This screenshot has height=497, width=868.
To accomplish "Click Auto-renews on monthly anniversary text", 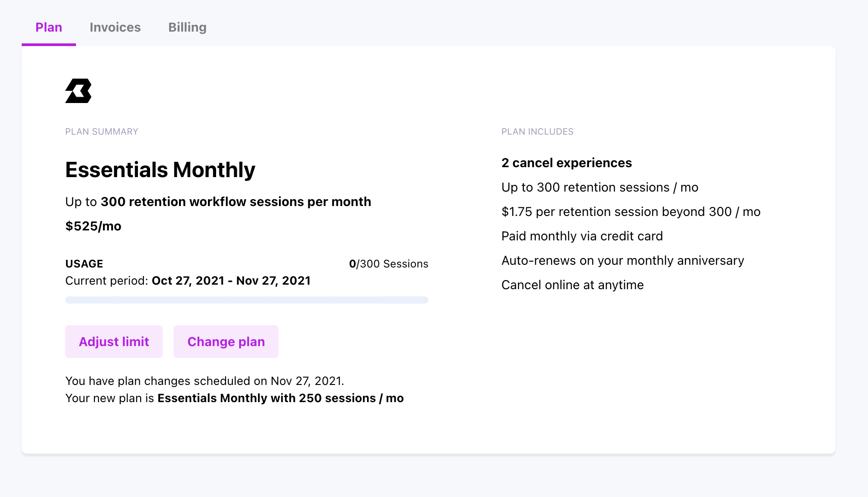I will (623, 260).
